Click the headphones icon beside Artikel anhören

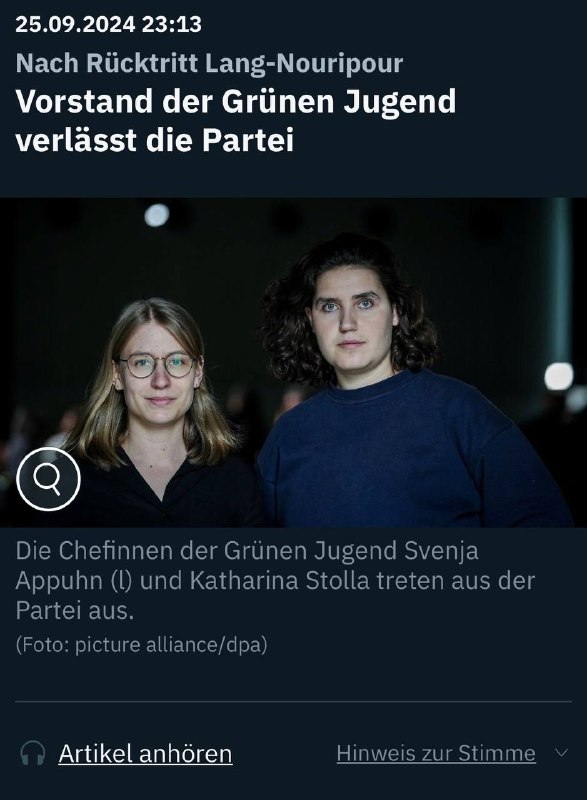[33, 753]
